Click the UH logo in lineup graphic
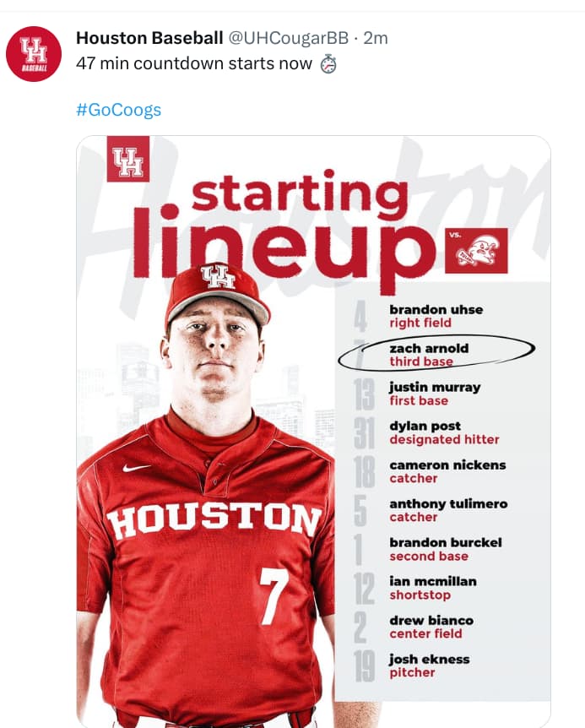 pyautogui.click(x=128, y=159)
